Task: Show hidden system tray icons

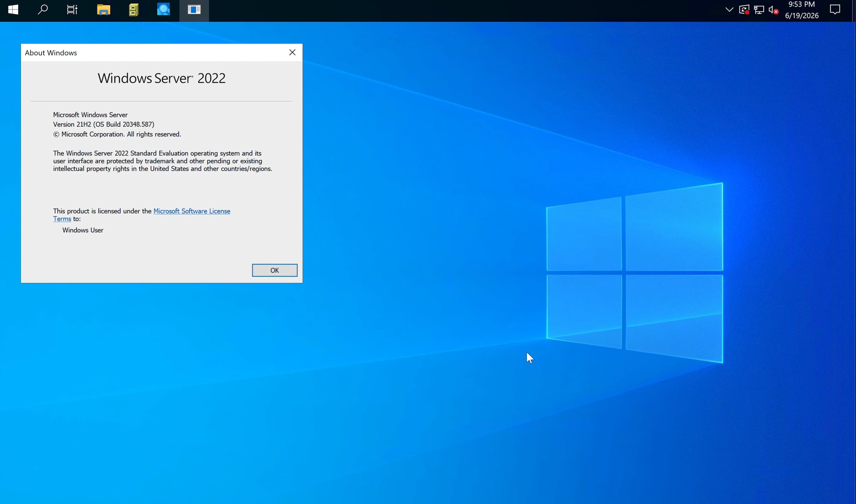Action: click(729, 10)
